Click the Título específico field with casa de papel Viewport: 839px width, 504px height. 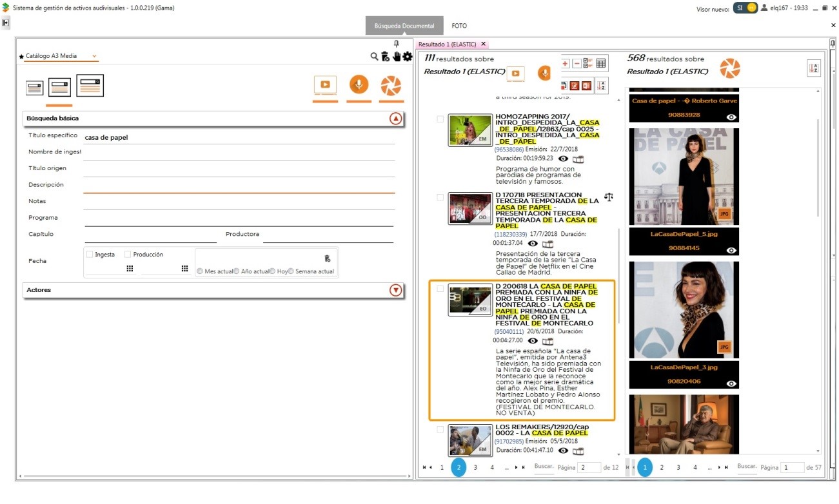[239, 137]
